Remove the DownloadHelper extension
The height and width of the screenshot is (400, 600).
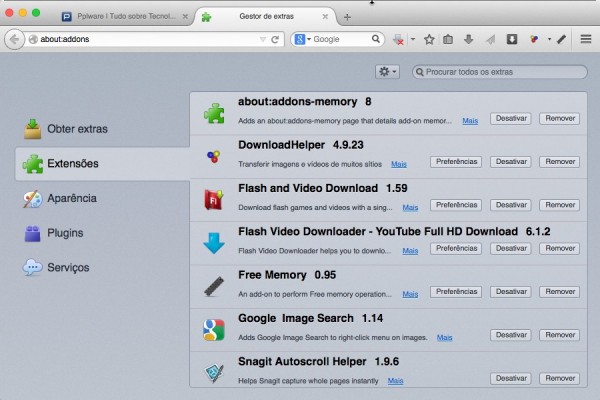pyautogui.click(x=560, y=162)
